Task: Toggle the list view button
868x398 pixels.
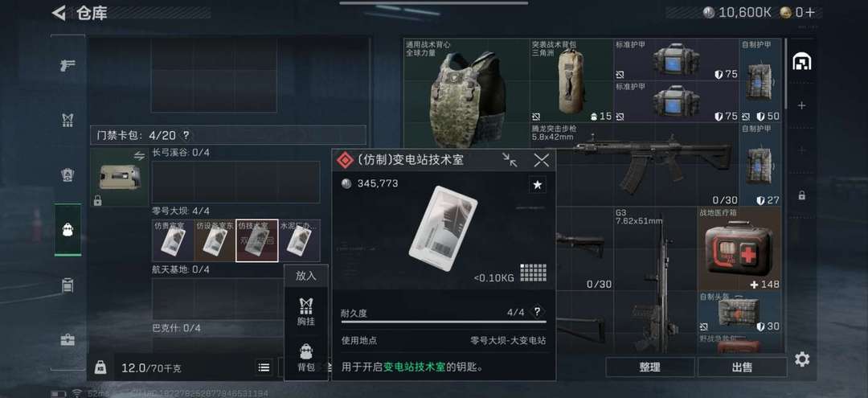Action: click(x=264, y=367)
